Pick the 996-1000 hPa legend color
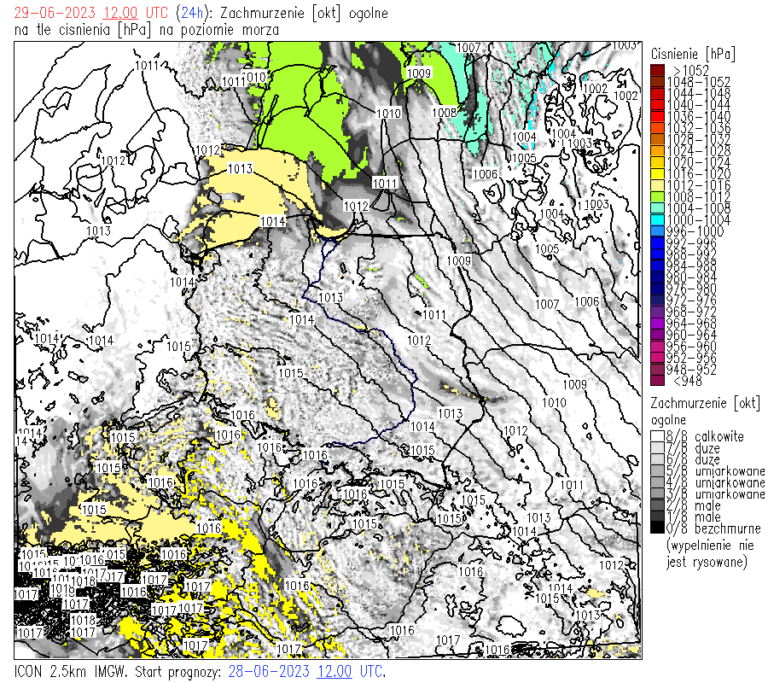The width and height of the screenshot is (768, 683). (656, 229)
